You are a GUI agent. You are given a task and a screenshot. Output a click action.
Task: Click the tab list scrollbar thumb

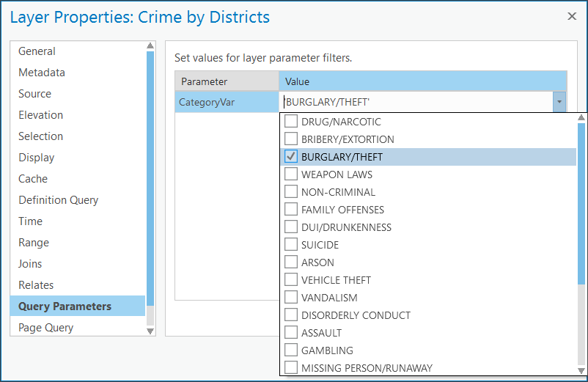[x=150, y=178]
